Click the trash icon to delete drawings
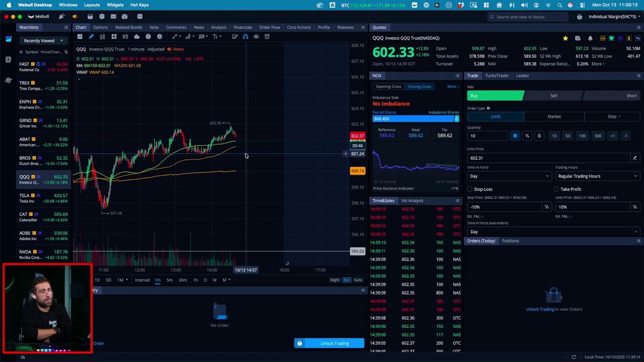Viewport: 644px width, 362px height. coord(267,37)
